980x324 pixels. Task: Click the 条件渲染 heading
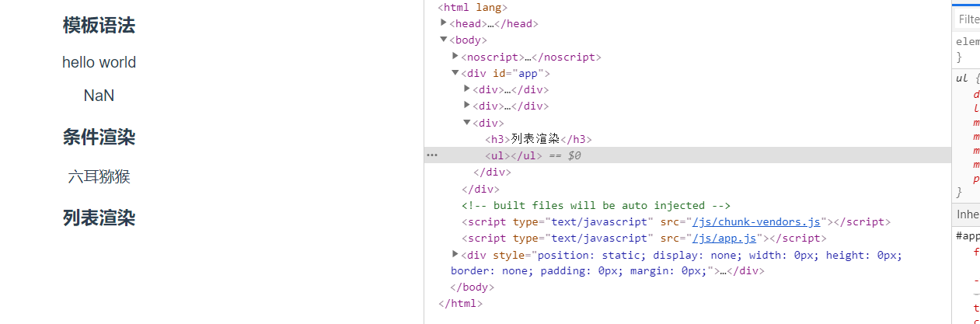click(99, 138)
